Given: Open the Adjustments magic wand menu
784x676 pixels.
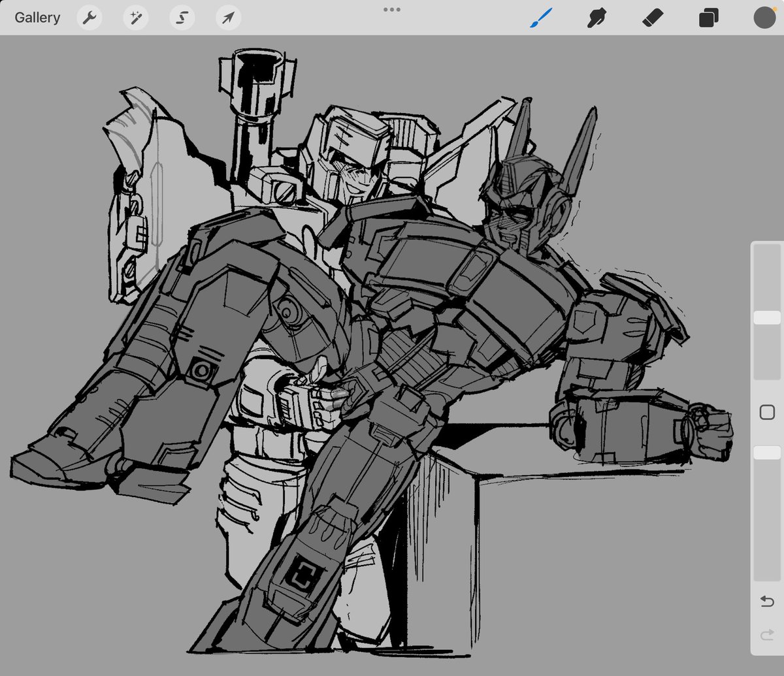Looking at the screenshot, I should pyautogui.click(x=136, y=18).
